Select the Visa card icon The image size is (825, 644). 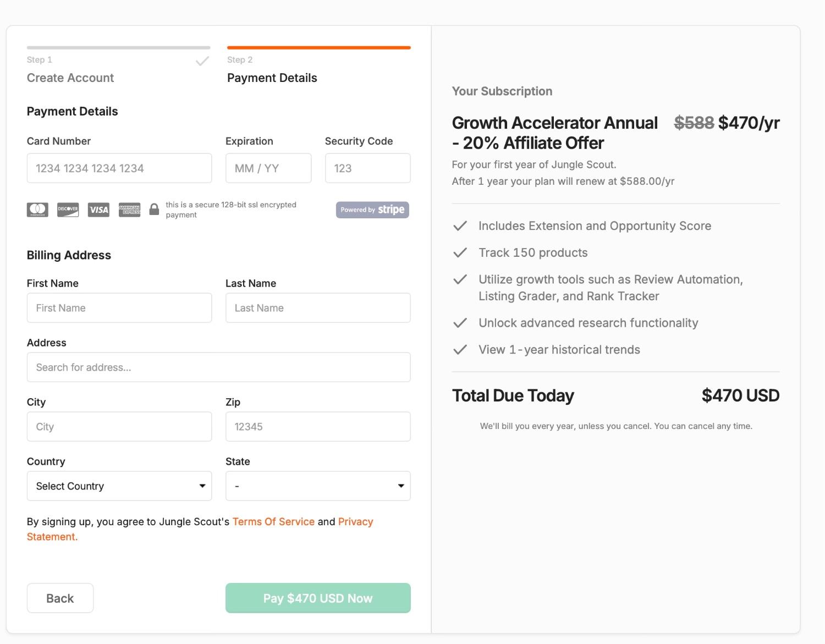point(98,210)
